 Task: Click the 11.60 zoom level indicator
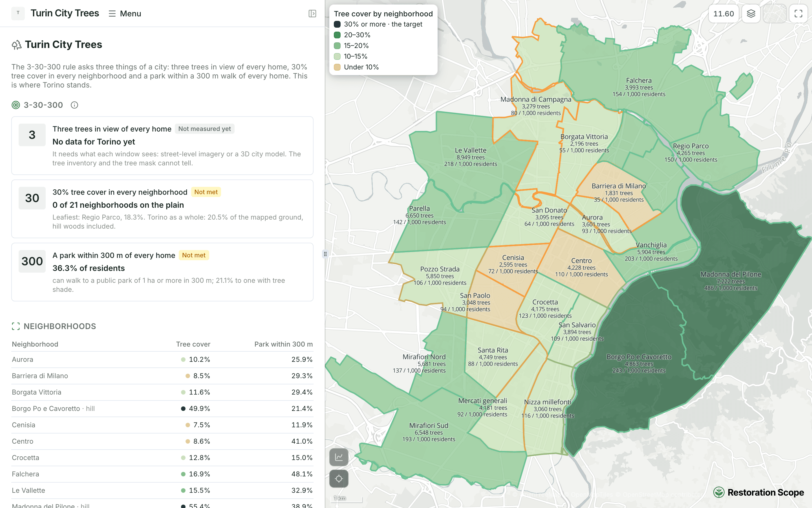point(724,14)
